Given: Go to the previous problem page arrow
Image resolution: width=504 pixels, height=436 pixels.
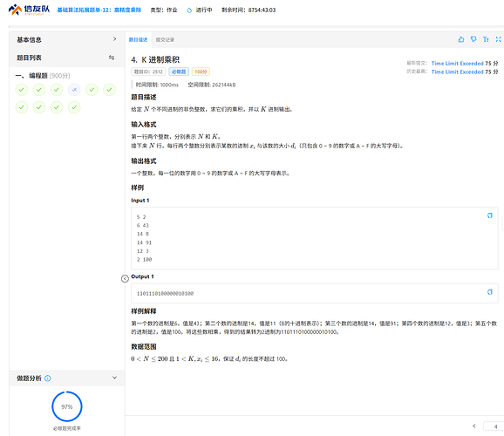Looking at the screenshot, I should point(473,426).
